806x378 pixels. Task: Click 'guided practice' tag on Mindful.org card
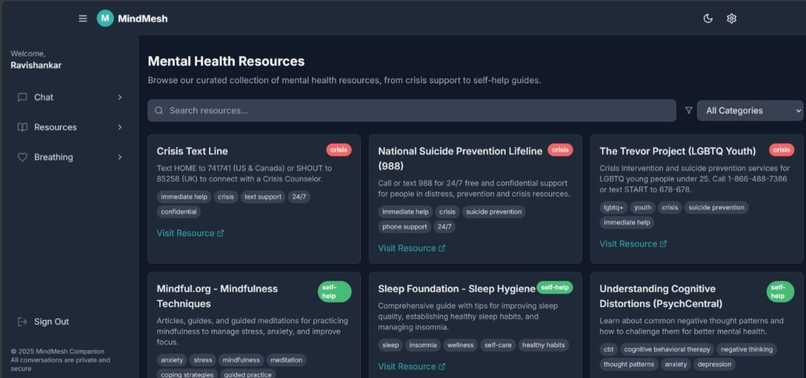(x=247, y=374)
